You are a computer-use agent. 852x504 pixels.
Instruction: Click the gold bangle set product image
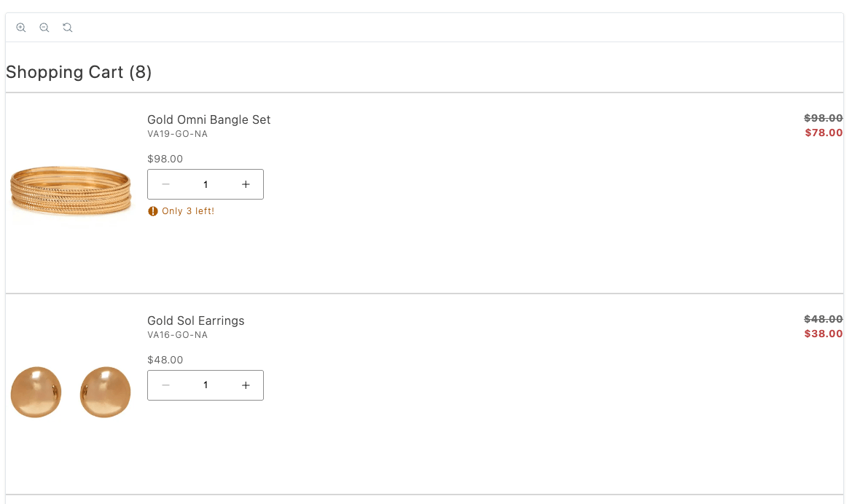pos(71,191)
